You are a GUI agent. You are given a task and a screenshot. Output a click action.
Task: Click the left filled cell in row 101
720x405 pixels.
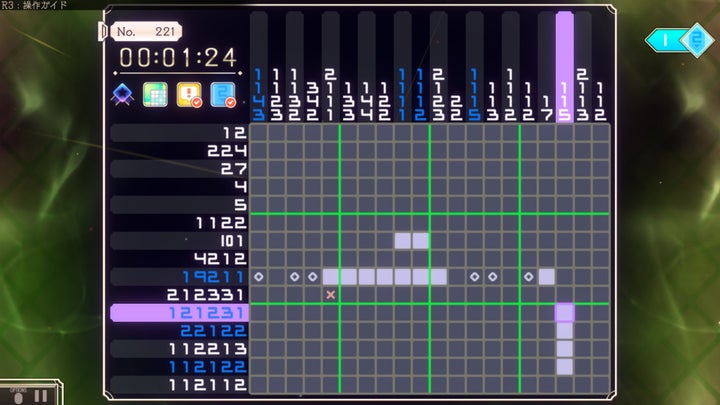pos(403,241)
